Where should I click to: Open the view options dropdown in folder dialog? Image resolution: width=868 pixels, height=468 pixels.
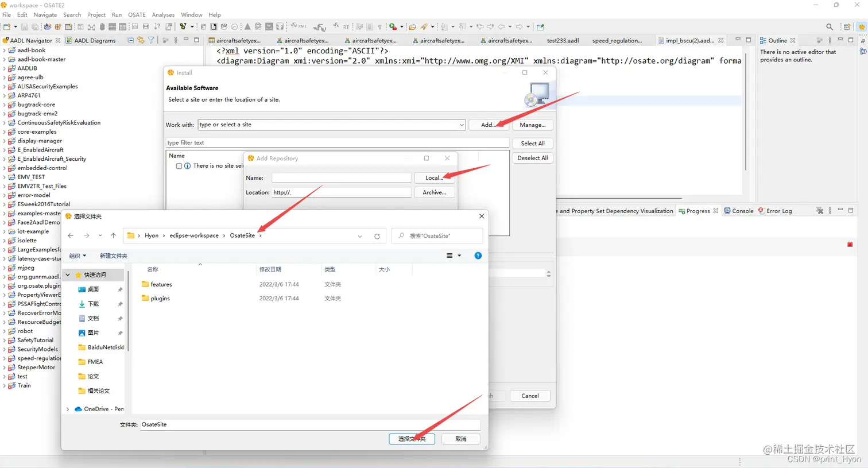(x=459, y=256)
